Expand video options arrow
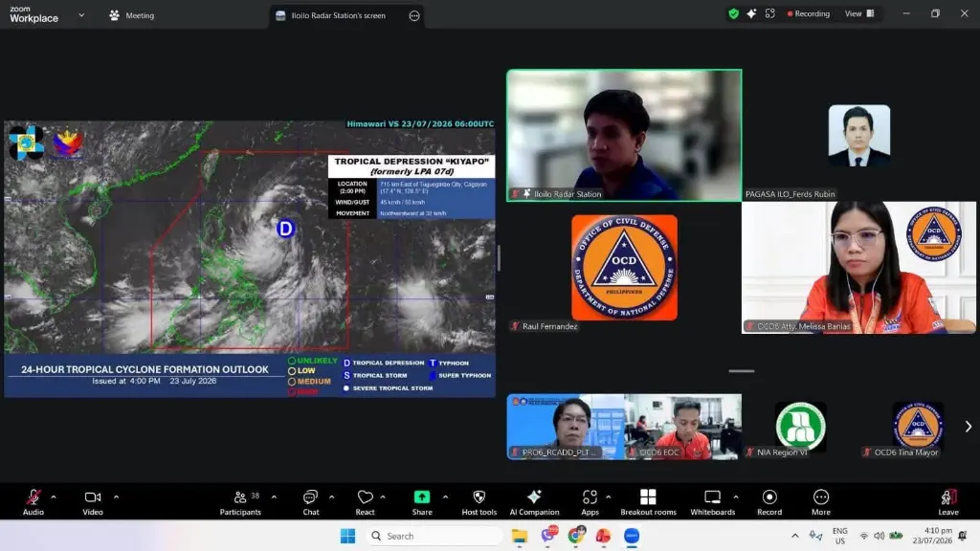The width and height of the screenshot is (980, 551). coord(116,497)
